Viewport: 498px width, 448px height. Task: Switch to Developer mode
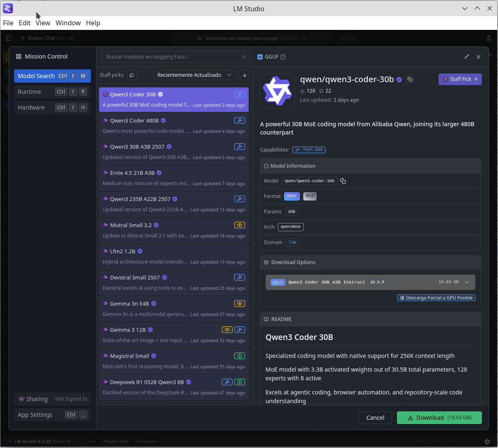click(147, 441)
